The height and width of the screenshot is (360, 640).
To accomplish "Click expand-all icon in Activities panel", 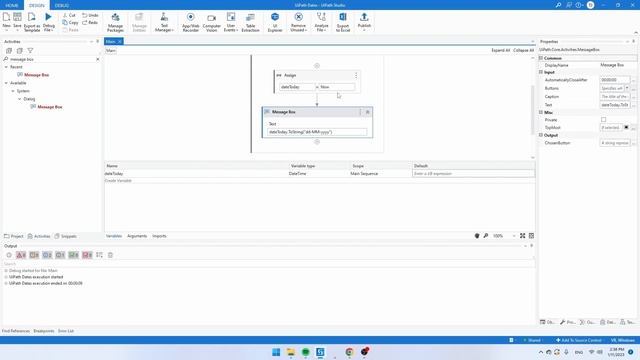I will click(9, 51).
